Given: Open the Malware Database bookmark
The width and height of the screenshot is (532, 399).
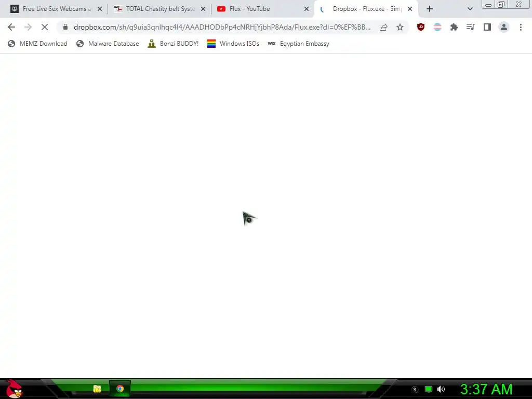Looking at the screenshot, I should (x=108, y=44).
